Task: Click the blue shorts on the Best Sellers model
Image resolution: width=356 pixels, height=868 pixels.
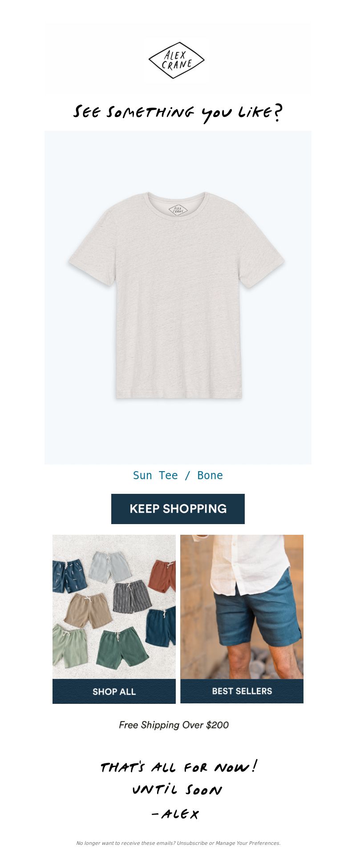Action: (257, 610)
